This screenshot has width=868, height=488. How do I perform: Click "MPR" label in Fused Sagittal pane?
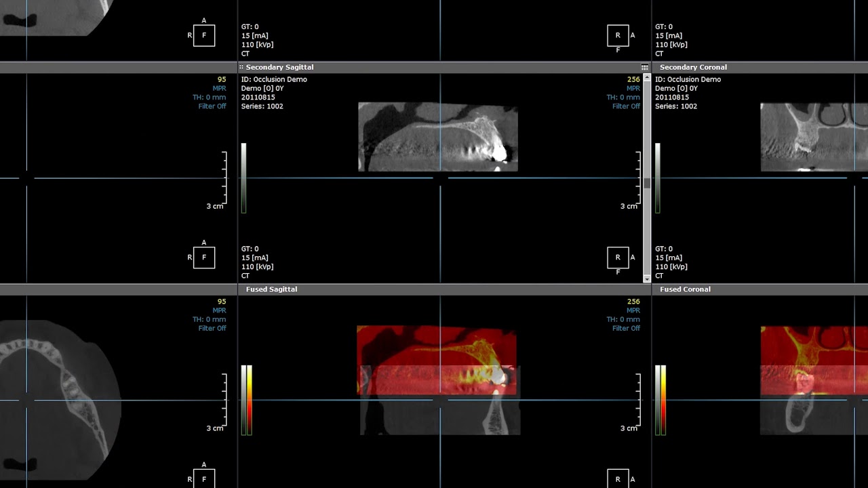[633, 310]
